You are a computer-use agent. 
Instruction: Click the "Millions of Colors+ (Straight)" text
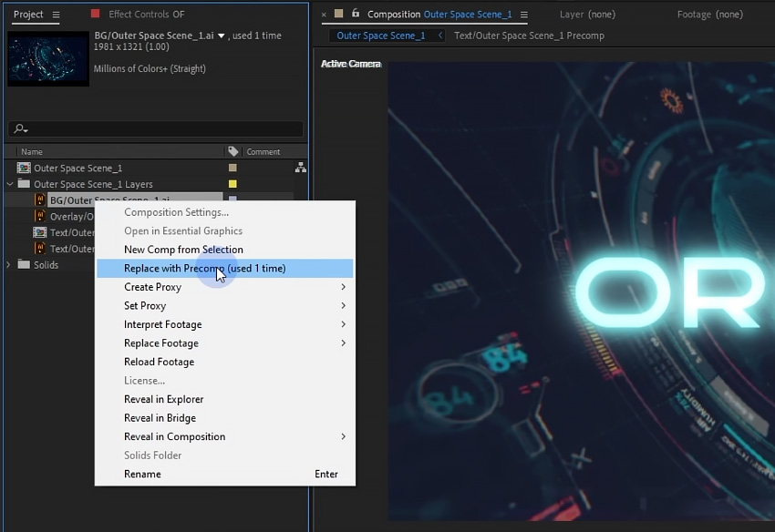150,68
